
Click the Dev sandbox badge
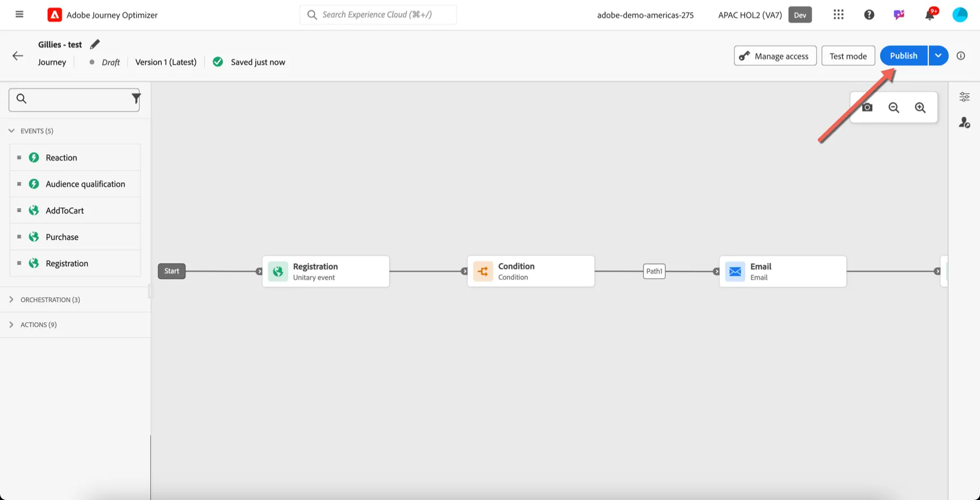(800, 15)
